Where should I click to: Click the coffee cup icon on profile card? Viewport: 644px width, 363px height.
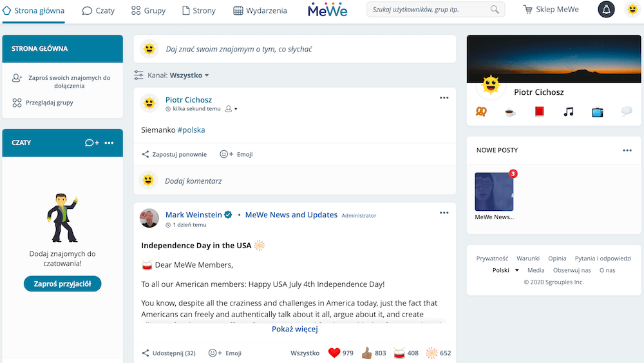[510, 112]
